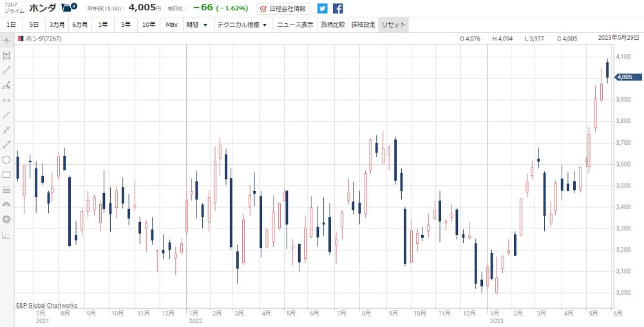The height and width of the screenshot is (327, 644).
Task: Set chart range to 3カ月
Action: point(57,24)
